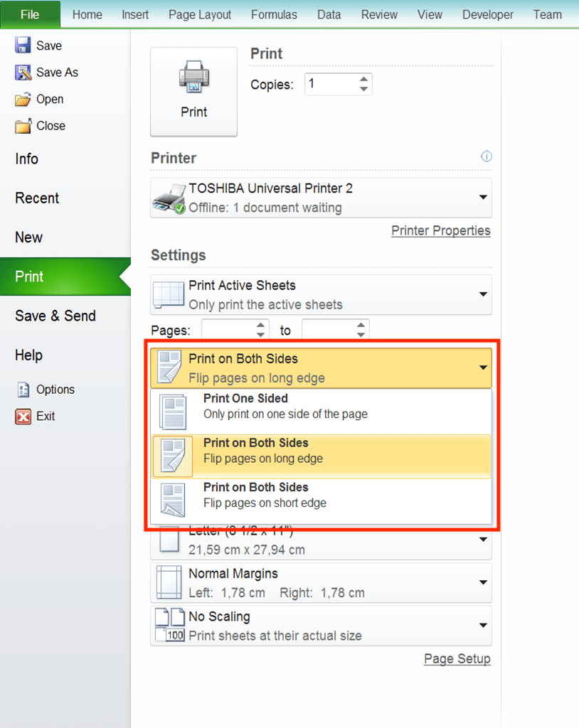579x728 pixels.
Task: Click the Exit icon to quit Excel
Action: tap(23, 417)
